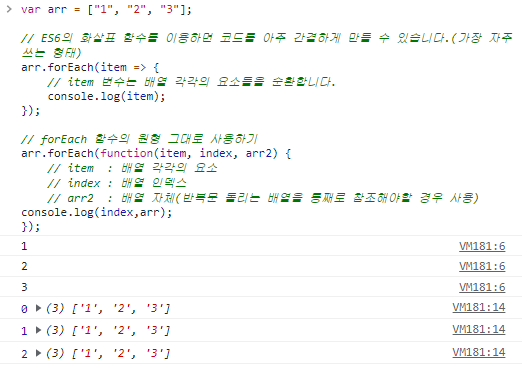Image resolution: width=522 pixels, height=369 pixels.
Task: Expand the array logged with index 2
Action: point(38,353)
